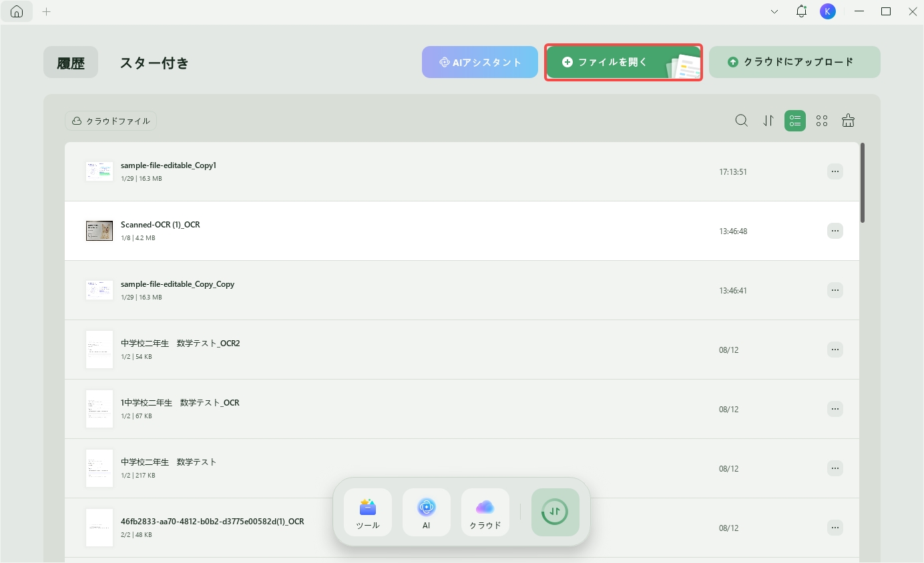Switch to the 履歴 tab

coord(71,63)
